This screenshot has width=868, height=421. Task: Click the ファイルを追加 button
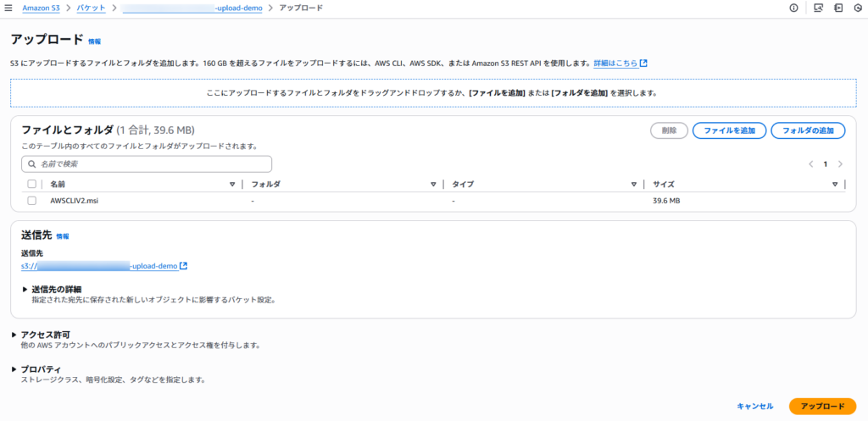729,130
